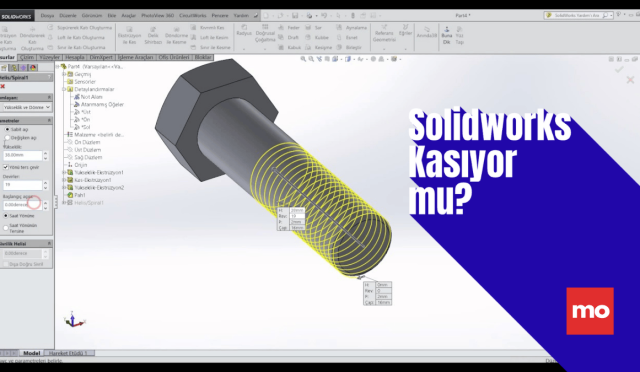Viewport: 640px width, 372px height.
Task: Expand Yükseklik-Ekstrüzyon1 feature node
Action: coord(64,172)
